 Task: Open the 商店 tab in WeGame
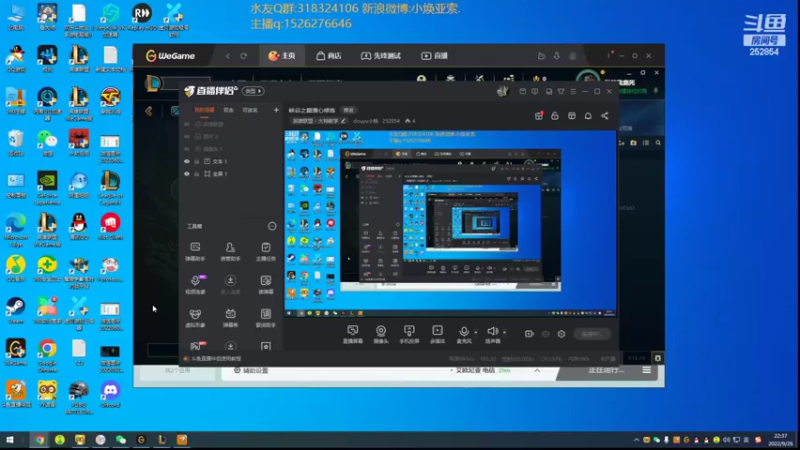coord(329,56)
